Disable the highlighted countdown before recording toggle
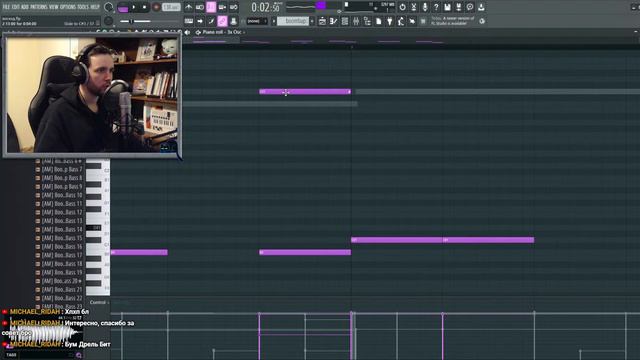 pos(211,7)
